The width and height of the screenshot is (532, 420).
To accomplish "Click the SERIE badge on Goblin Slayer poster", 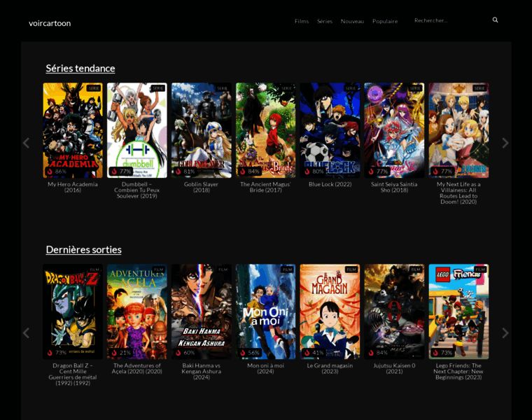I will 222,88.
